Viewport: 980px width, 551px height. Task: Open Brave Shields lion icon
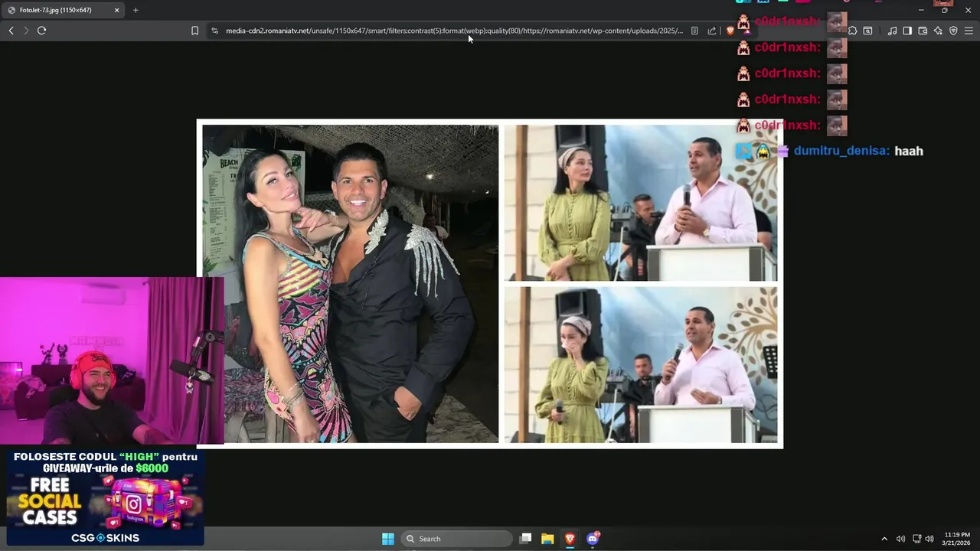(x=730, y=31)
